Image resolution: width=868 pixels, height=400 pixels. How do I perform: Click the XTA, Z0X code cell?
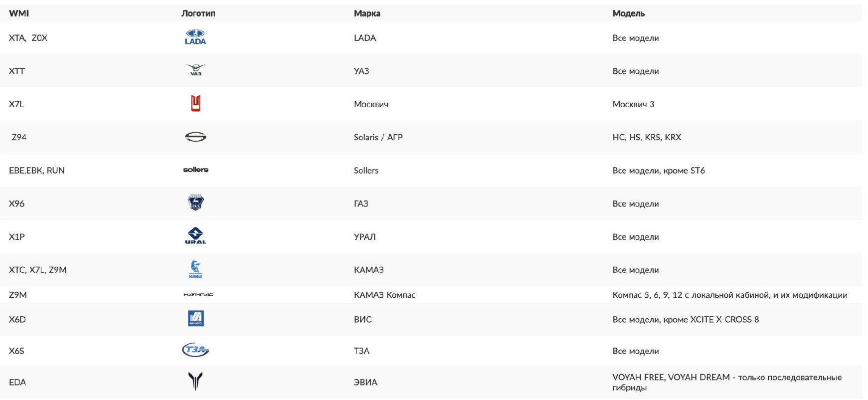point(28,38)
